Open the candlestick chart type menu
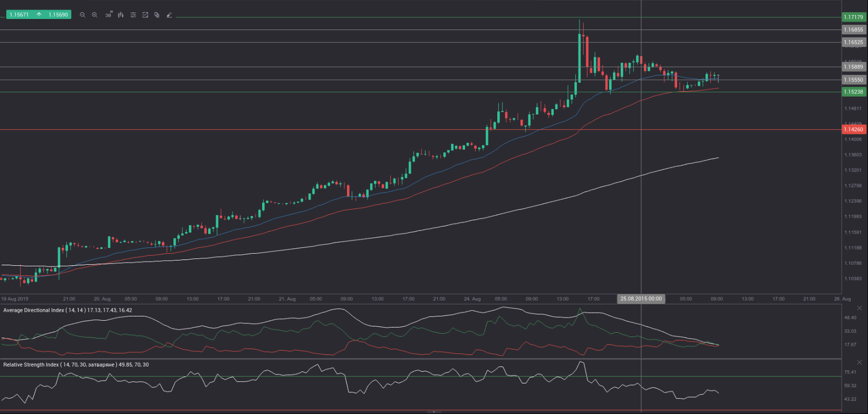Screen dimensions: 868x414 121,15
